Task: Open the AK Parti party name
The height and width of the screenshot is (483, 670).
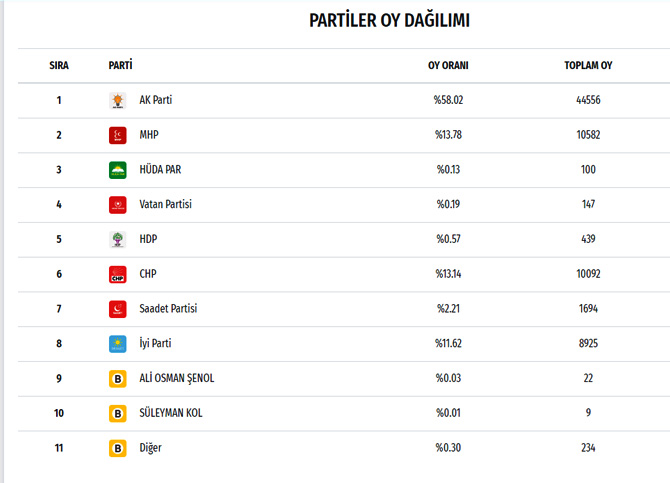Action: click(x=156, y=100)
